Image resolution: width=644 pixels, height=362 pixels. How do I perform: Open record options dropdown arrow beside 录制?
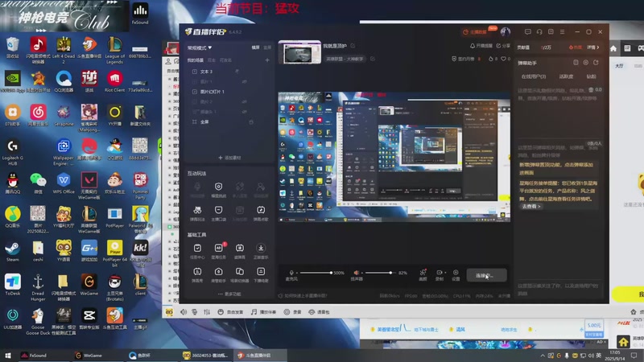(444, 273)
